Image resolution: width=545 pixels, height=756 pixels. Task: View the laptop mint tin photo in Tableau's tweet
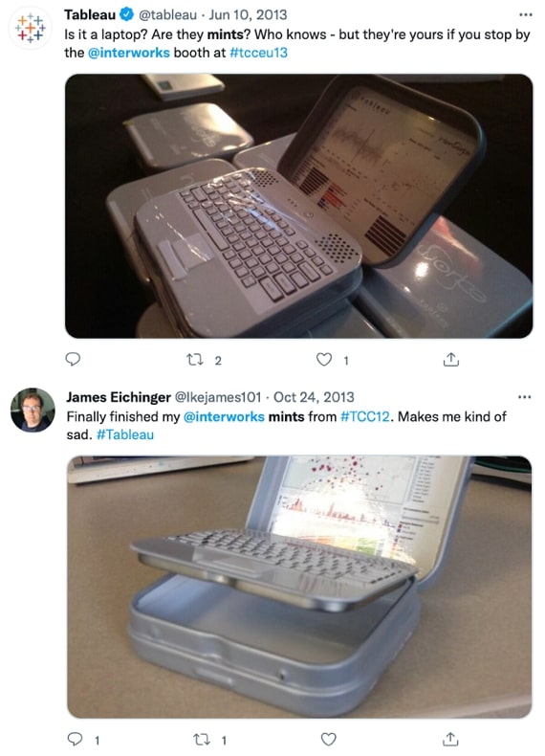pyautogui.click(x=298, y=206)
